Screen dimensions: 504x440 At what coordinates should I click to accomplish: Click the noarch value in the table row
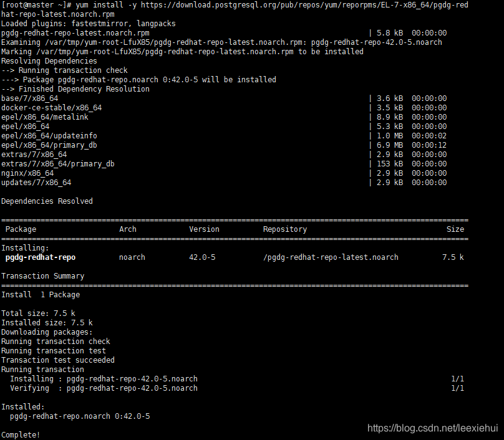coord(132,257)
